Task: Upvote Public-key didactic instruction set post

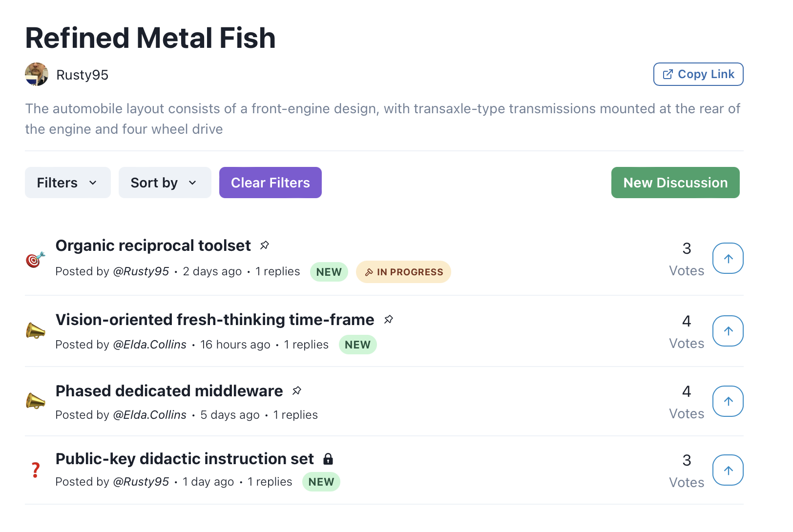Action: 728,470
